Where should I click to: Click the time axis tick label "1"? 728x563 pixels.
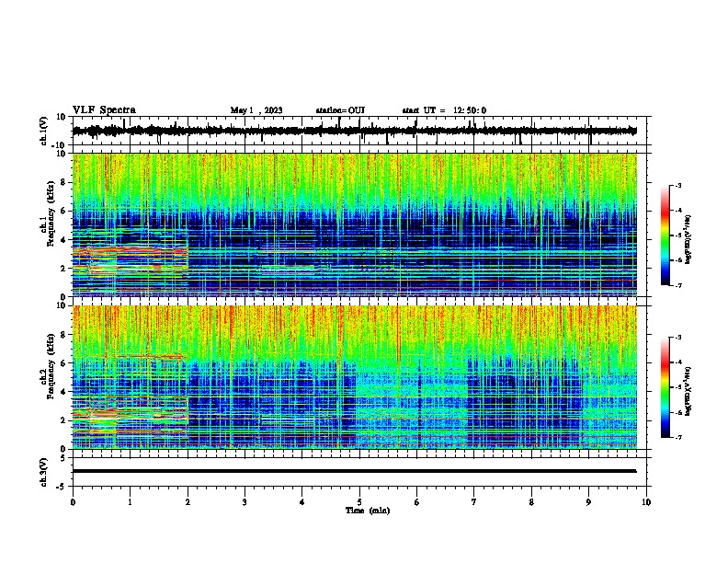coord(130,502)
